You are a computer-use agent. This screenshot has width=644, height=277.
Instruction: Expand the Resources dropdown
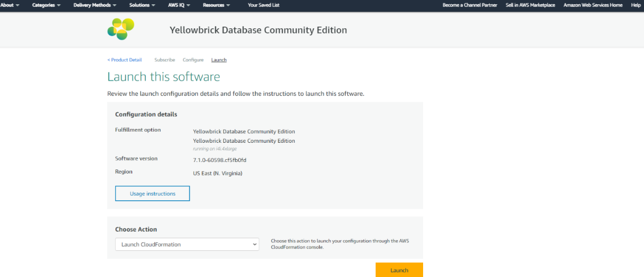click(x=216, y=5)
